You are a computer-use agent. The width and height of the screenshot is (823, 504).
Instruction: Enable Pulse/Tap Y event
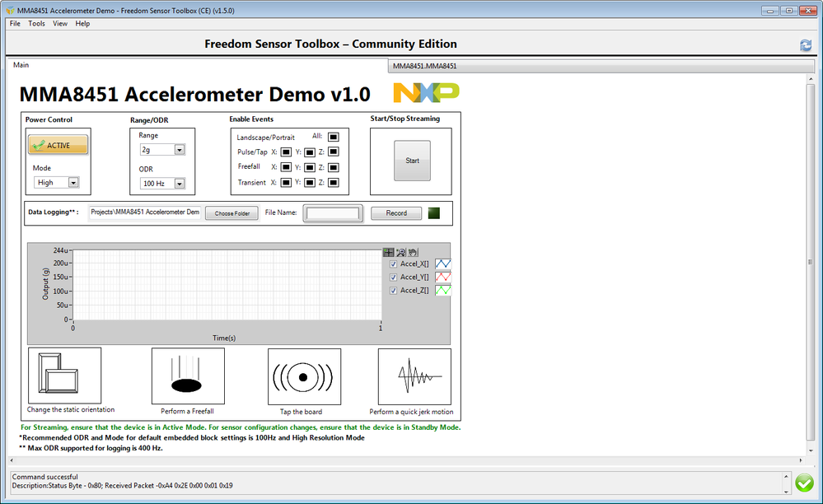[310, 152]
